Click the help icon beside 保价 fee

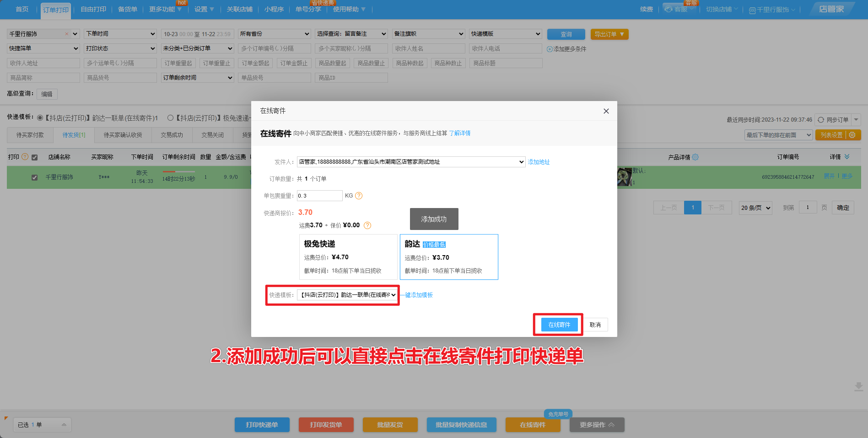click(x=367, y=225)
